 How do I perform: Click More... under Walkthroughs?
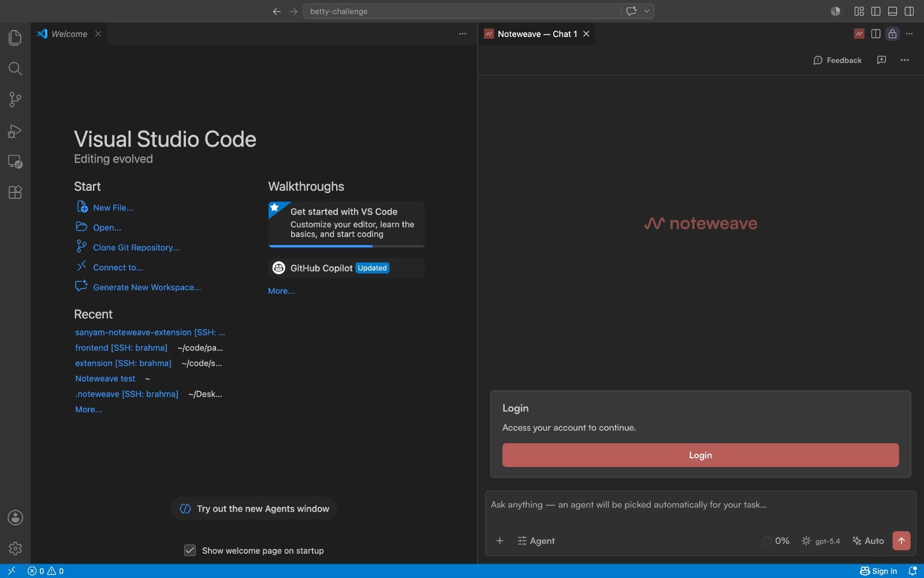pyautogui.click(x=281, y=291)
